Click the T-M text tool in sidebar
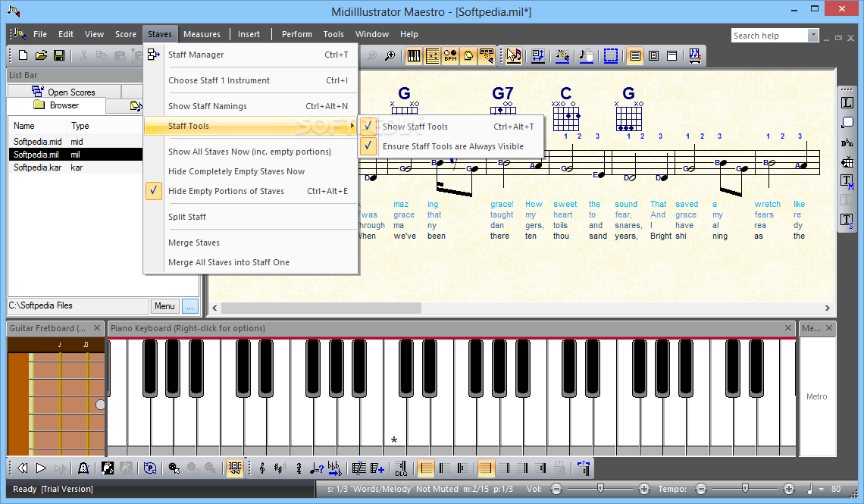Screen dimensions: 864x504 [847, 181]
